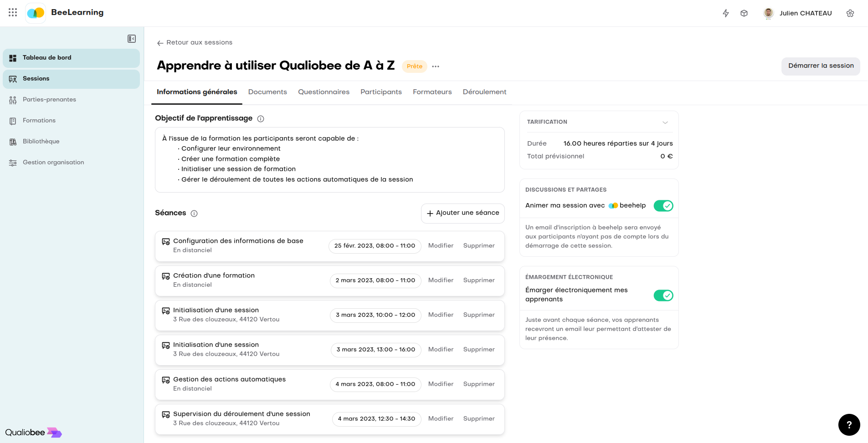
Task: Modifier the Gestion des actions automatiques séance
Action: point(441,384)
